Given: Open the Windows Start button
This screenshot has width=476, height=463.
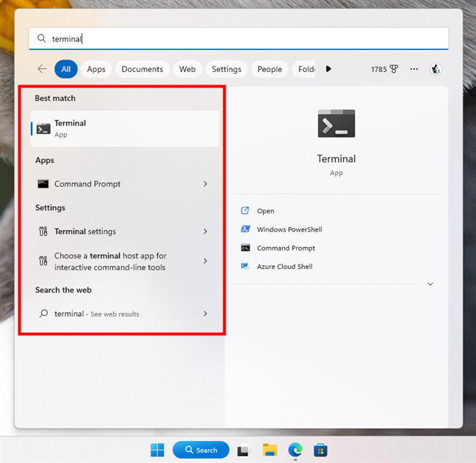Looking at the screenshot, I should pos(157,450).
